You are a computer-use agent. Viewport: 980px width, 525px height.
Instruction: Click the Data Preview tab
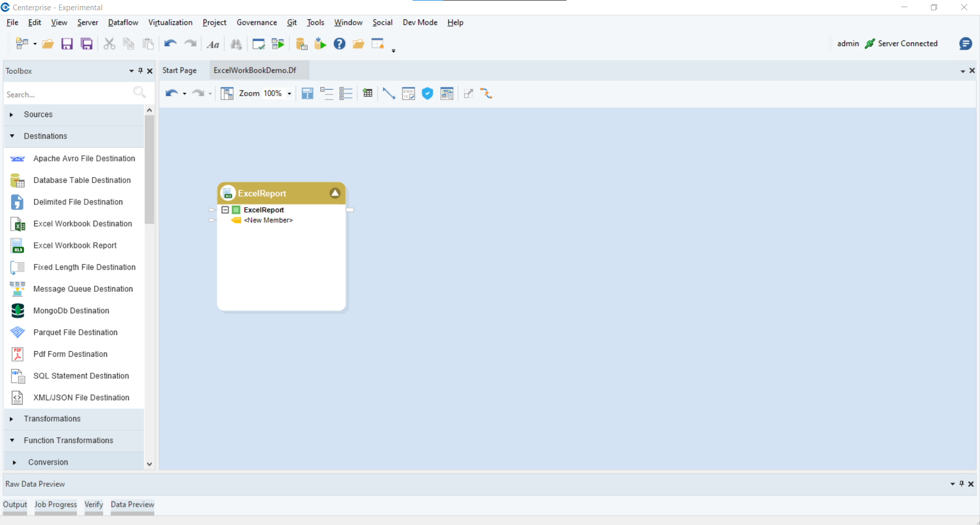(132, 505)
